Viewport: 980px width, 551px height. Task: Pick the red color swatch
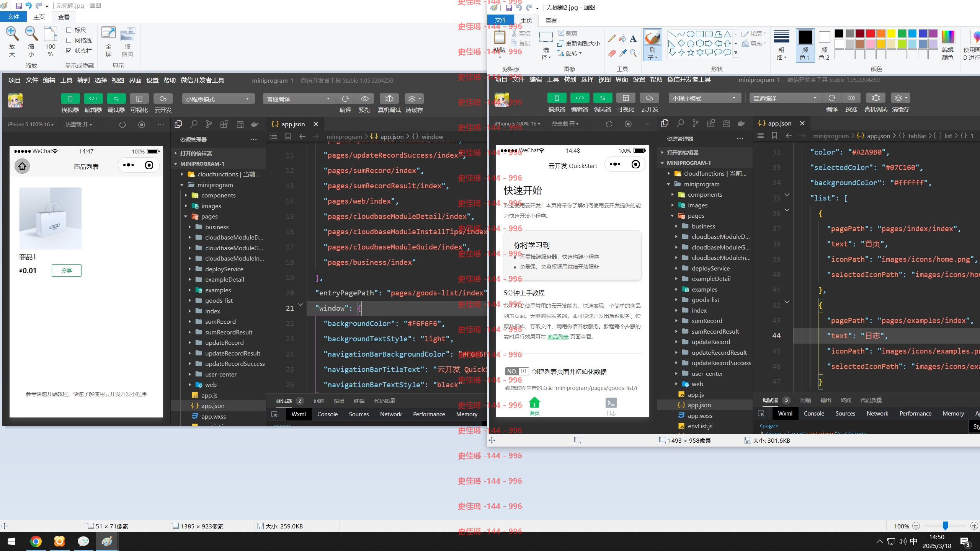(x=870, y=34)
